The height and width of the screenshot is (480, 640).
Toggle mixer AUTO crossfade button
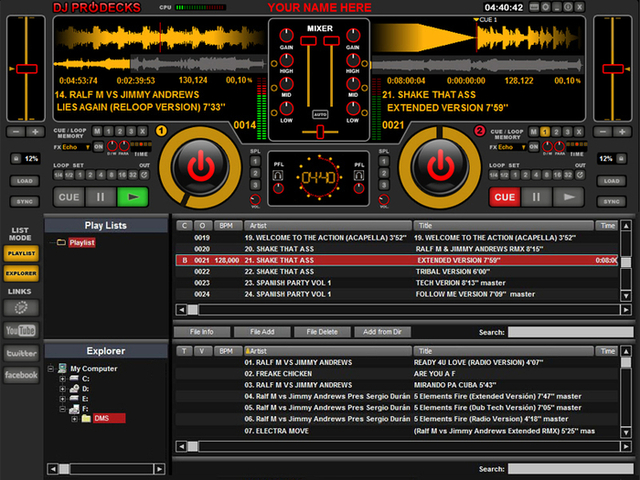click(x=320, y=115)
